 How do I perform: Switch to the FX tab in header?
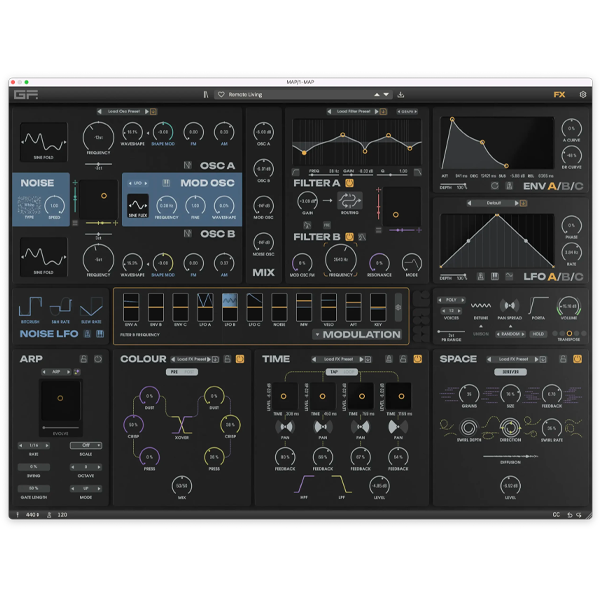click(x=559, y=95)
